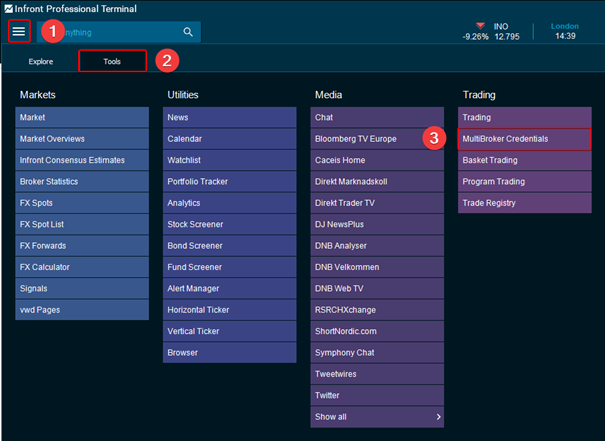
Task: Open the Stock Screener
Action: [230, 224]
